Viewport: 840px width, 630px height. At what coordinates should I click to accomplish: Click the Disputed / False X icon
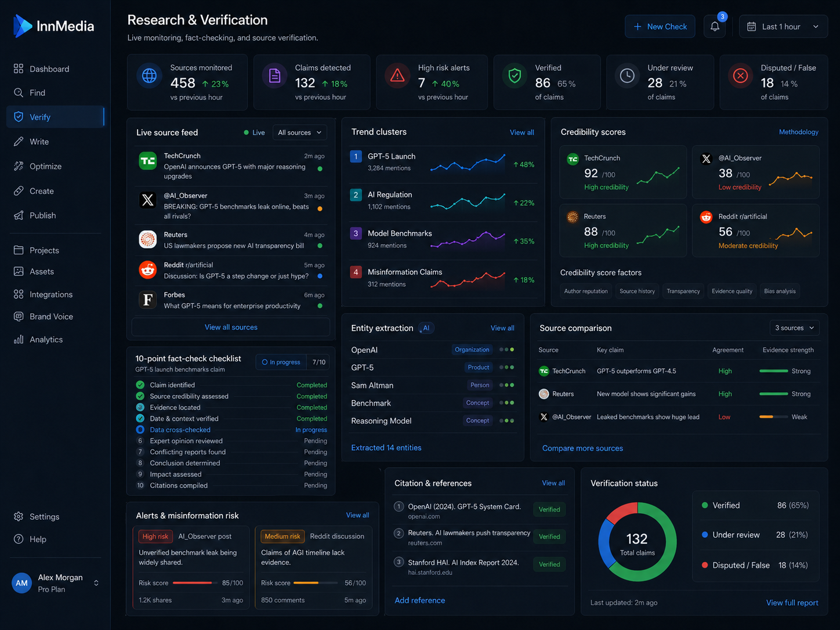[740, 76]
